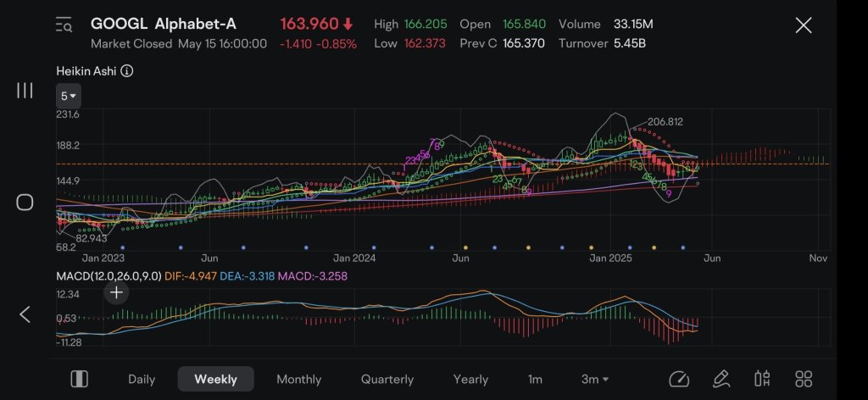Viewport: 868px width, 400px height.
Task: Click the Prev C 165.370 value
Action: pos(524,44)
